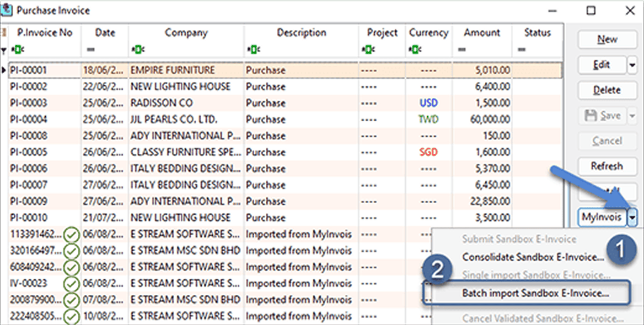Click the Cancel button
The width and height of the screenshot is (644, 325).
607,141
